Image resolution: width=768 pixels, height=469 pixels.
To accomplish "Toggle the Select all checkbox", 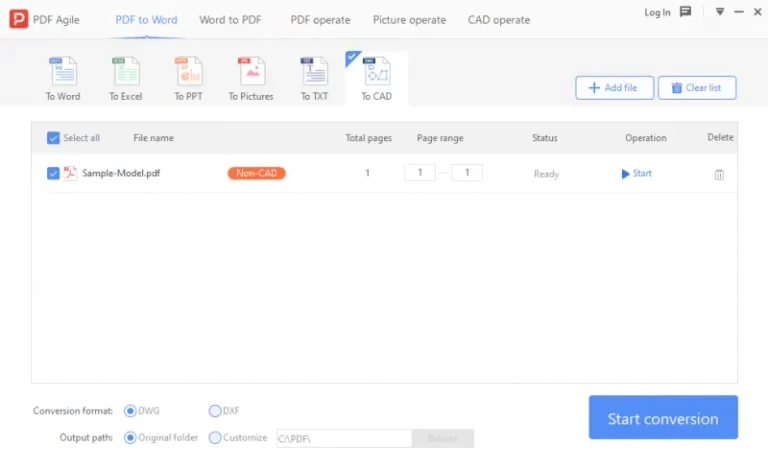I will tap(53, 138).
